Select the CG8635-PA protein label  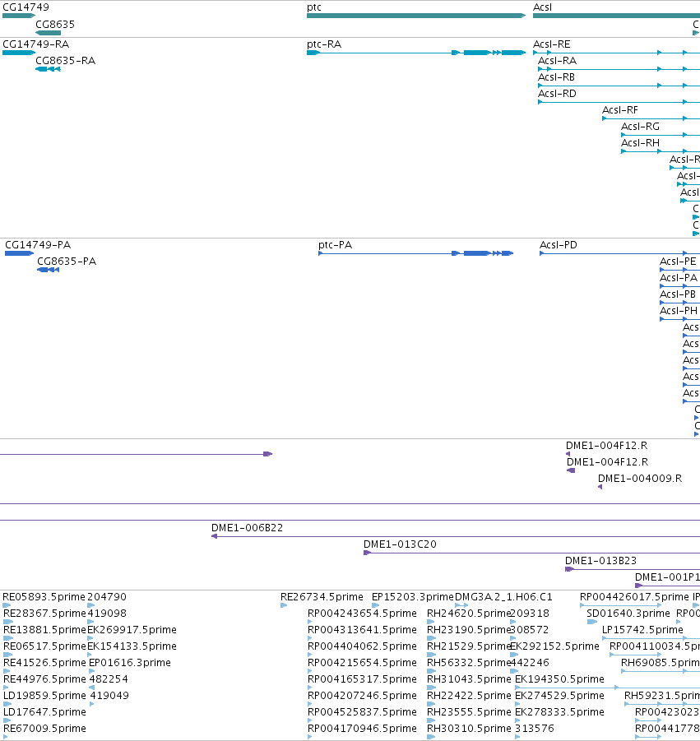coord(67,262)
